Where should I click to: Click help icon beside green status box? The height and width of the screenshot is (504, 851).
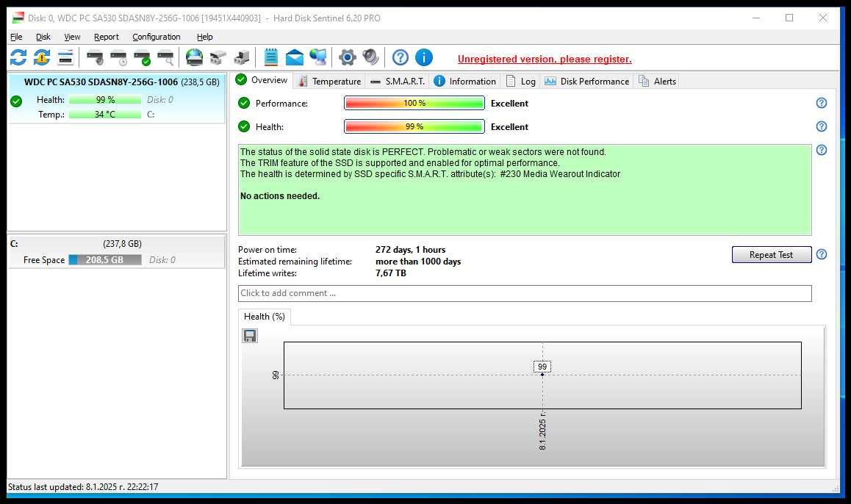tap(821, 150)
